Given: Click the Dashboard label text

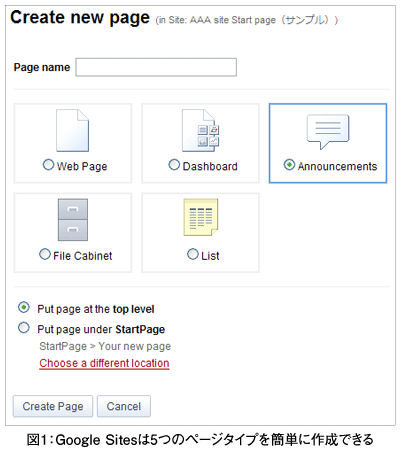Looking at the screenshot, I should coord(210,166).
